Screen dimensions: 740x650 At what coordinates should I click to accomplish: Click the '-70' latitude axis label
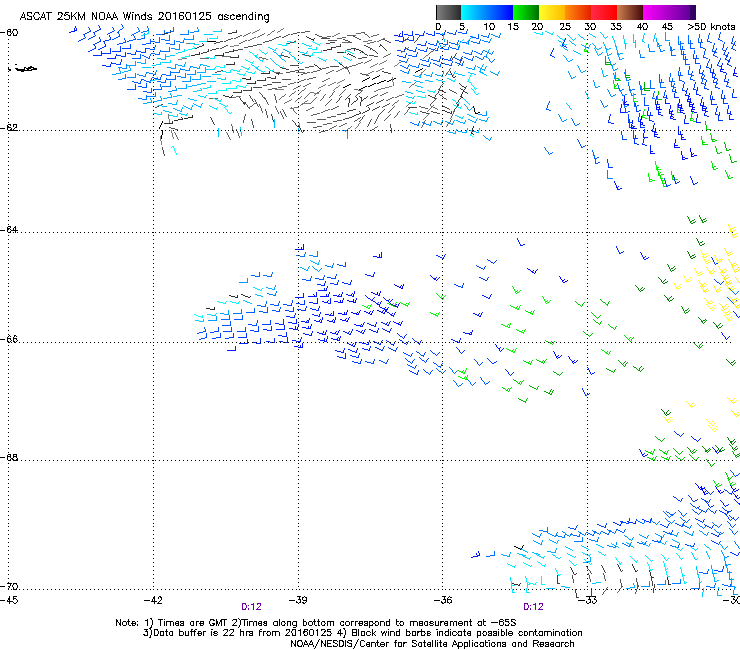tap(9, 586)
